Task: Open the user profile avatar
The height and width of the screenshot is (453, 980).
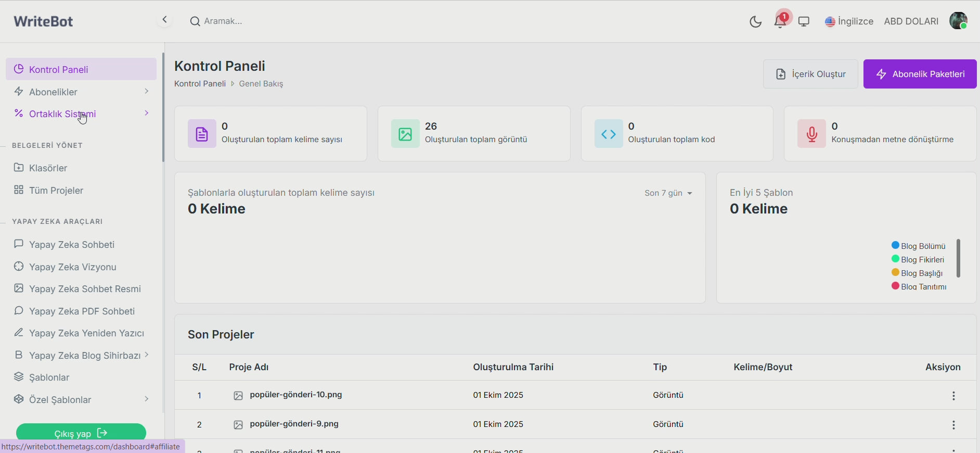Action: coord(958,21)
